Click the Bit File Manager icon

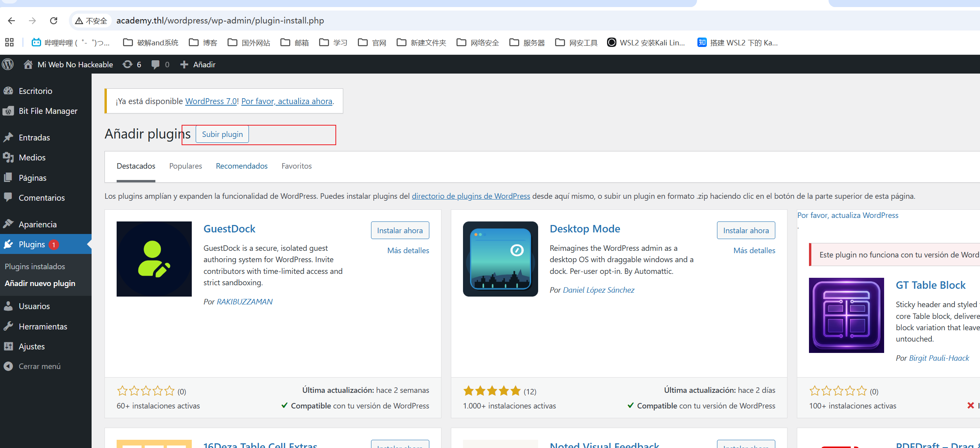click(x=8, y=111)
